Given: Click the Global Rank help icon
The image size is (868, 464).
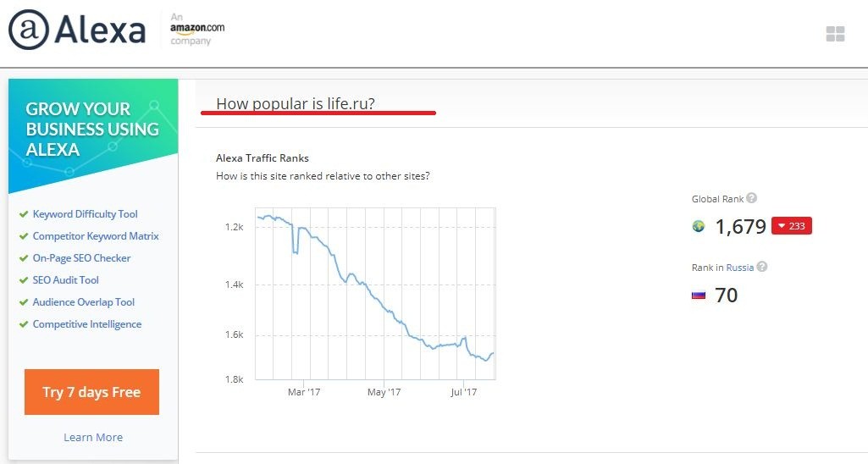Looking at the screenshot, I should (752, 198).
